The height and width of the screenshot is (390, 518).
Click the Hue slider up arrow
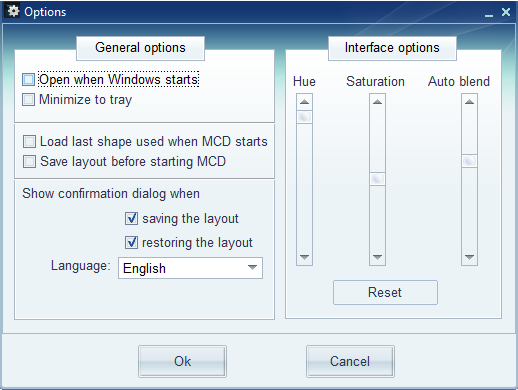click(x=304, y=102)
